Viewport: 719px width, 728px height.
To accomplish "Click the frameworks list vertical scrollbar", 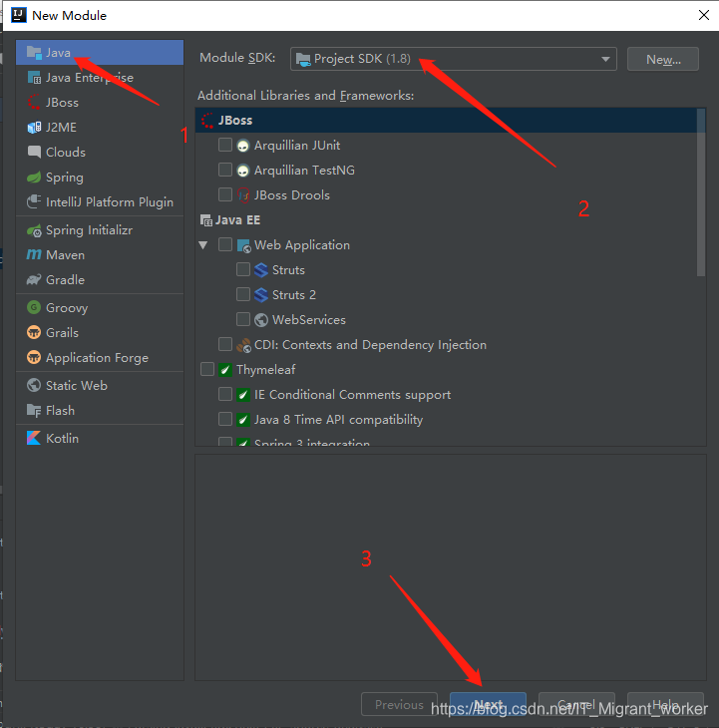I will pyautogui.click(x=701, y=192).
